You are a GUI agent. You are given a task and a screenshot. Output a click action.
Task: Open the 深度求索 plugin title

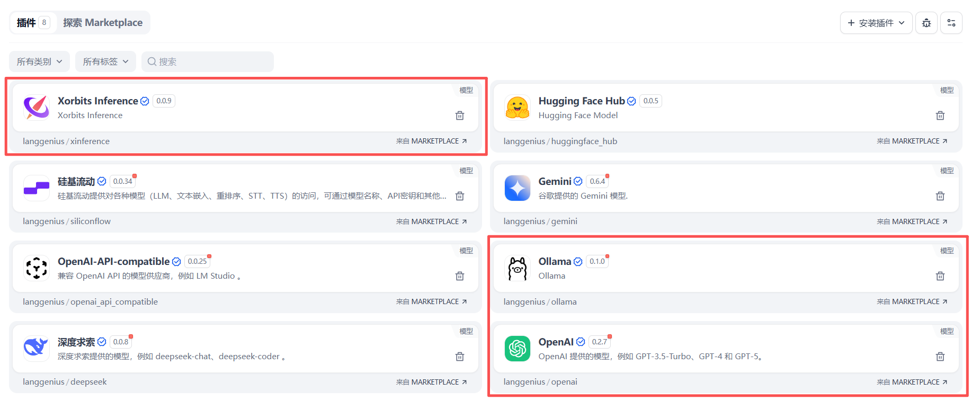pos(76,342)
